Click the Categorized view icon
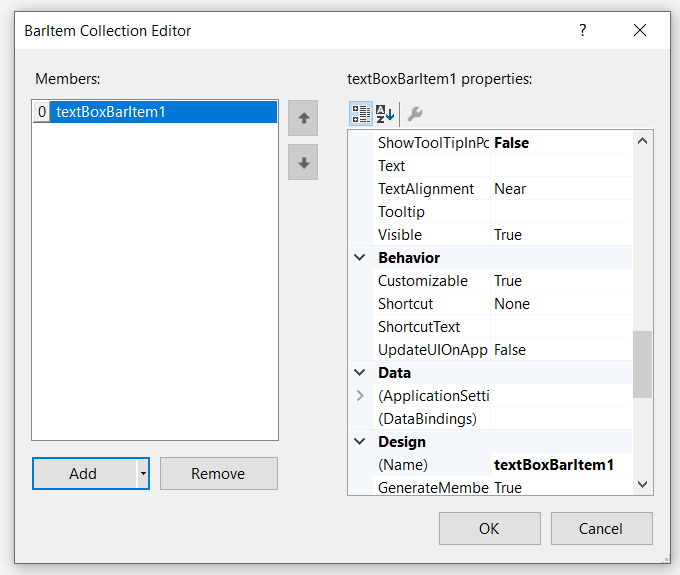 (361, 114)
